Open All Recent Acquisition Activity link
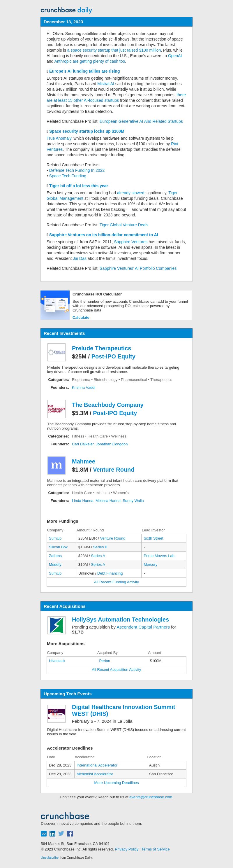 coord(116,670)
